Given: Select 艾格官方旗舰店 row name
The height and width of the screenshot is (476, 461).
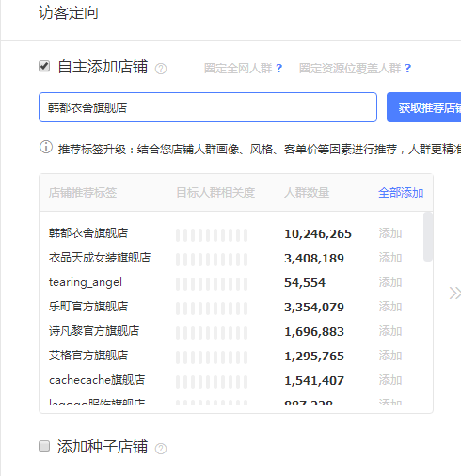Looking at the screenshot, I should [x=88, y=356].
